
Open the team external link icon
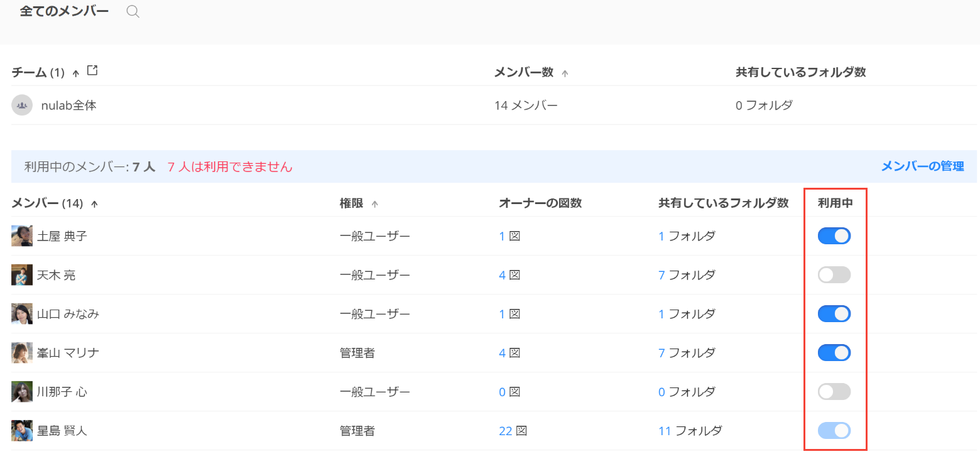click(x=92, y=71)
